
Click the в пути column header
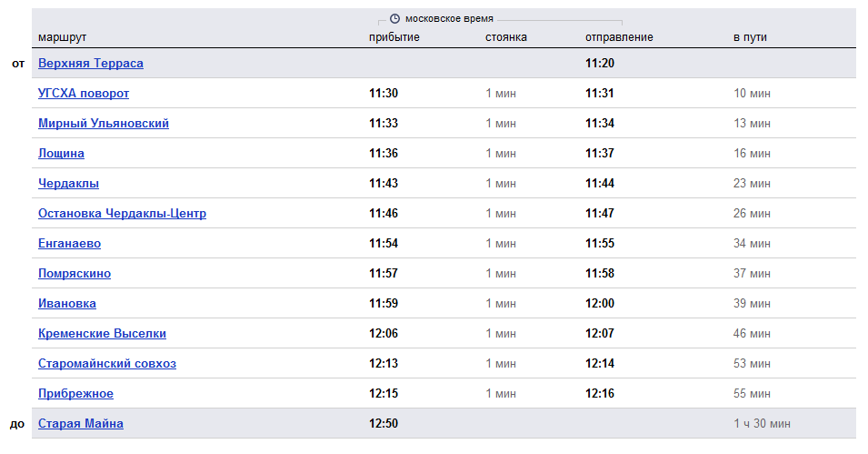[x=750, y=37]
